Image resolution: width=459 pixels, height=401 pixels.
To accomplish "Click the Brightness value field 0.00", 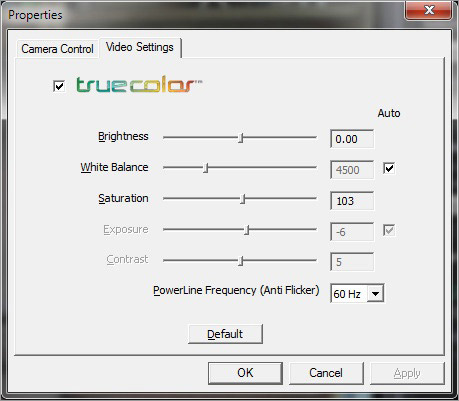I will click(352, 139).
